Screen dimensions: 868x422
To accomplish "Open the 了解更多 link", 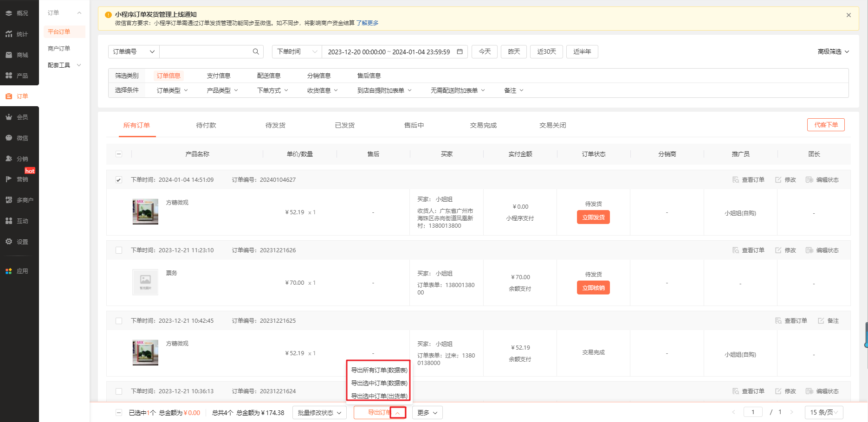I will pos(367,23).
